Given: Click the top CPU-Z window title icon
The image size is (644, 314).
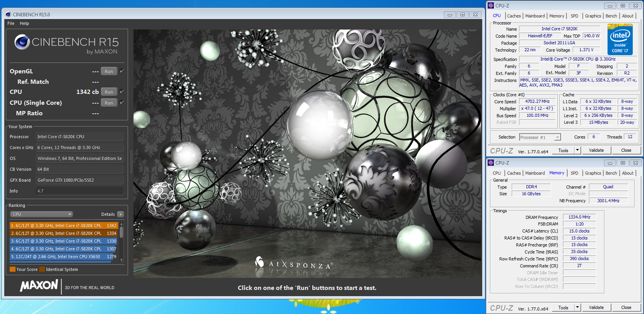Looking at the screenshot, I should point(491,5).
